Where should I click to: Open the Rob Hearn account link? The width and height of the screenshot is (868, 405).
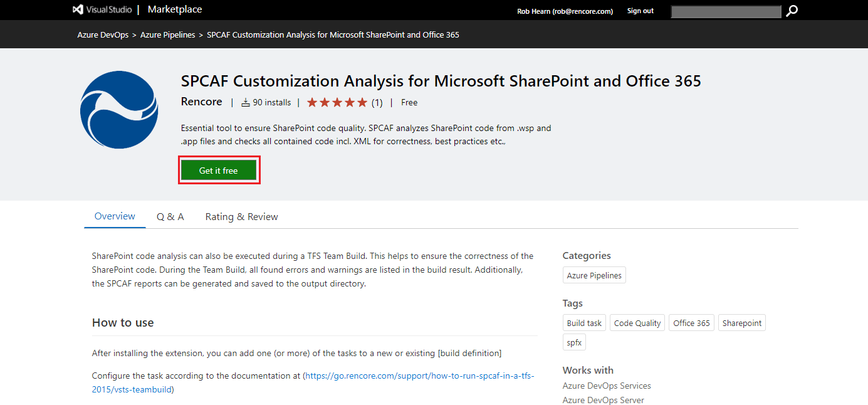[x=565, y=11]
